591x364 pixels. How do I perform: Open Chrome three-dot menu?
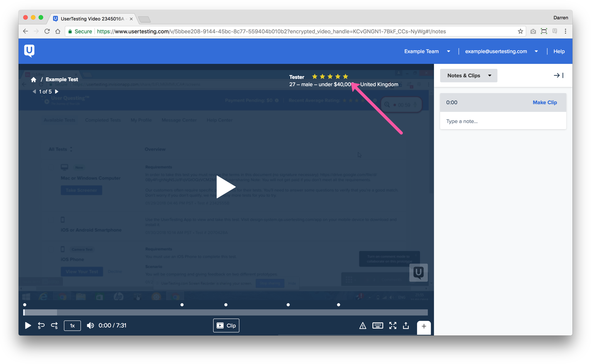pyautogui.click(x=566, y=32)
